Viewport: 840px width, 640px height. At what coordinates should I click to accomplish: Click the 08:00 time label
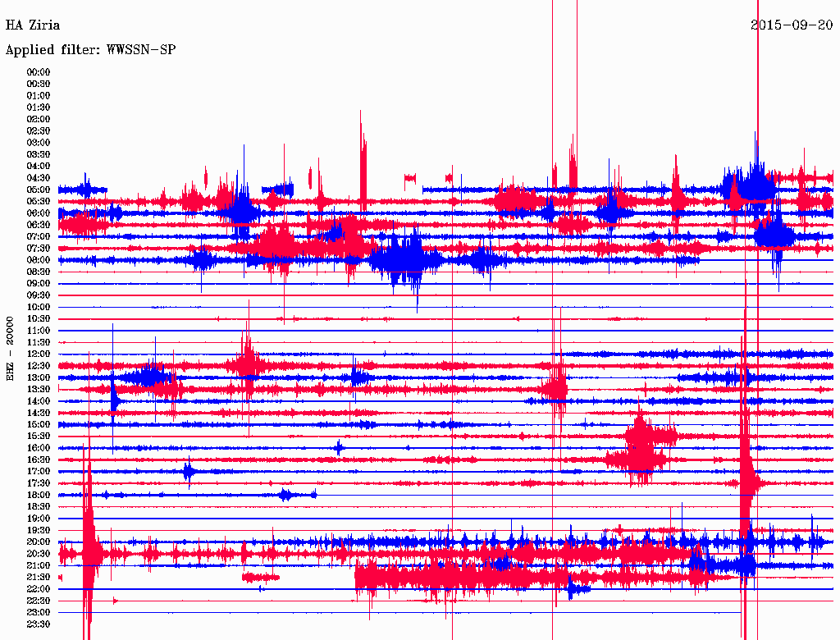coord(39,260)
